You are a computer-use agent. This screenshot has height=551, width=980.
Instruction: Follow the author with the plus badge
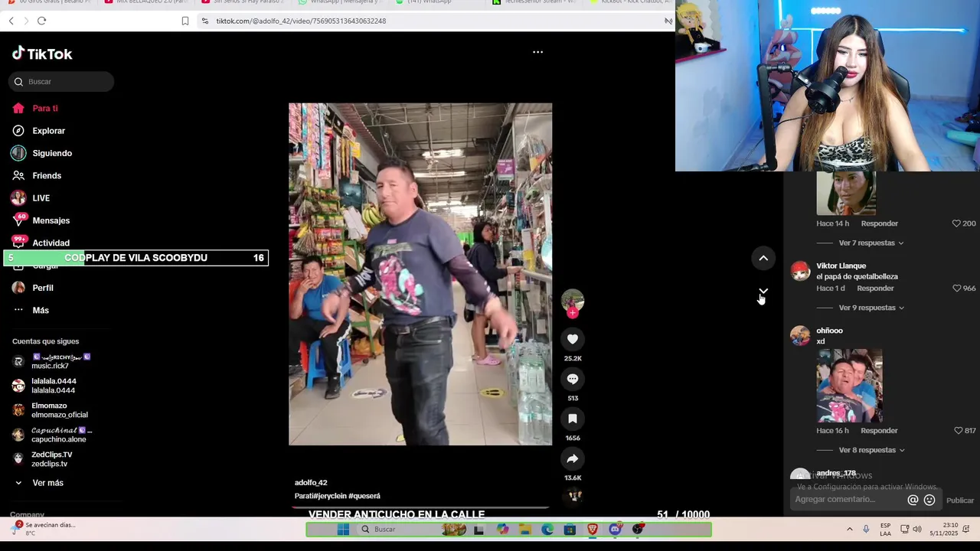573,312
